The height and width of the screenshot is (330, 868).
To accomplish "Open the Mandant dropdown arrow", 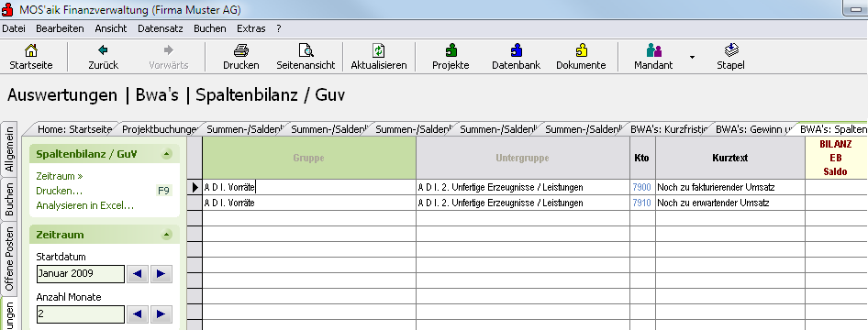I will tap(692, 57).
